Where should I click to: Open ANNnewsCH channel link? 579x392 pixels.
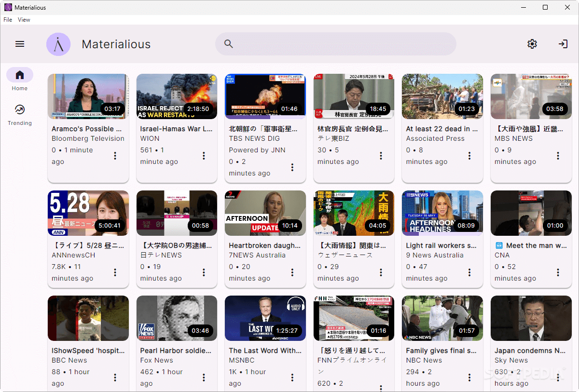[73, 255]
